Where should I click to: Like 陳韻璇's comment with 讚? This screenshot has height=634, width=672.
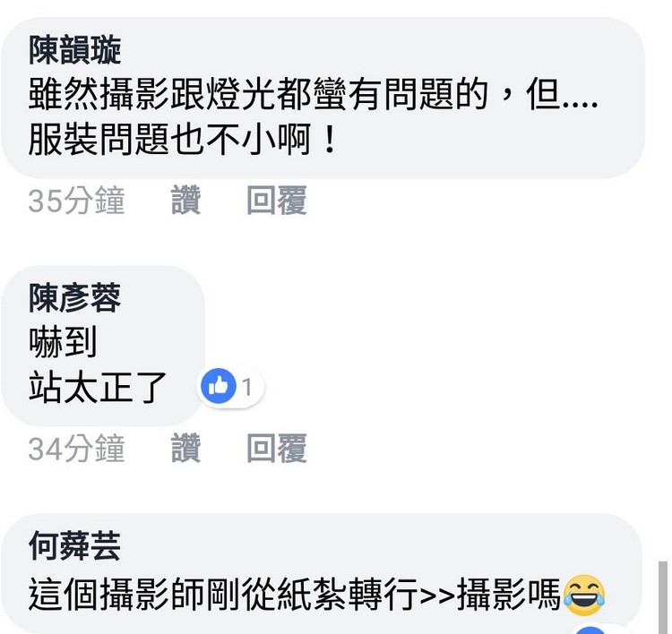[185, 200]
